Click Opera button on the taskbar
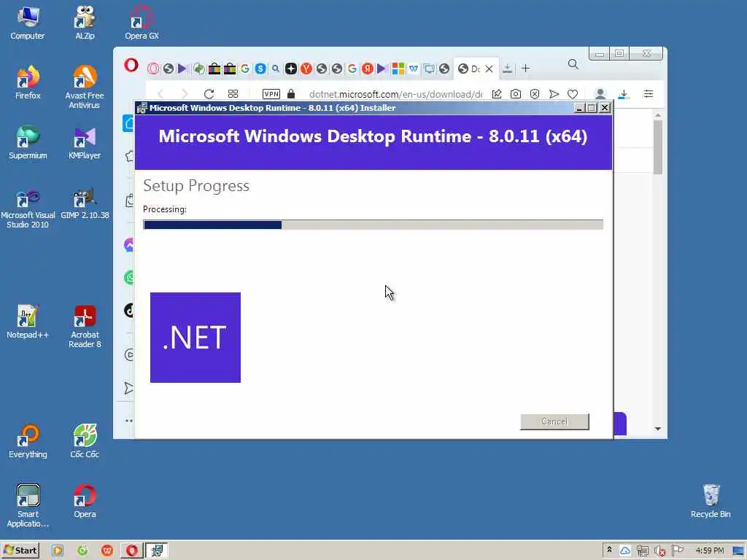 point(131,551)
